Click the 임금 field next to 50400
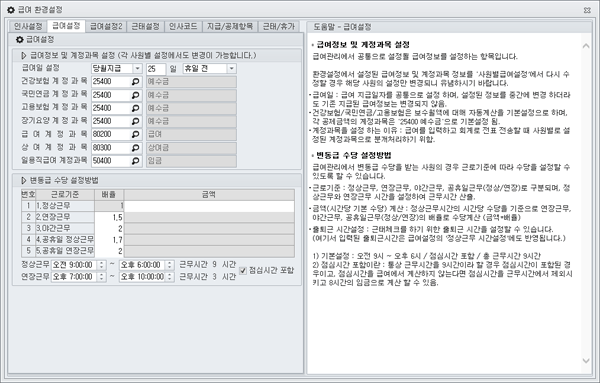Viewport: 600px width, 383px height. (191, 161)
